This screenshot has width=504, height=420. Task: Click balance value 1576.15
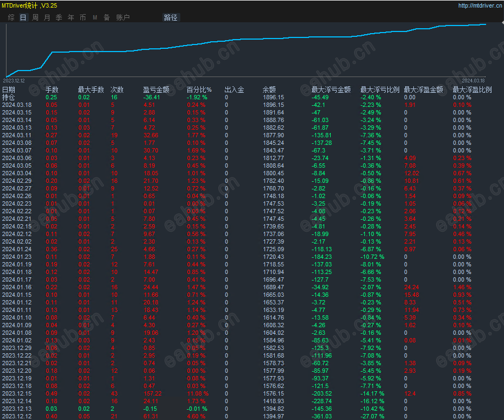pos(274,393)
